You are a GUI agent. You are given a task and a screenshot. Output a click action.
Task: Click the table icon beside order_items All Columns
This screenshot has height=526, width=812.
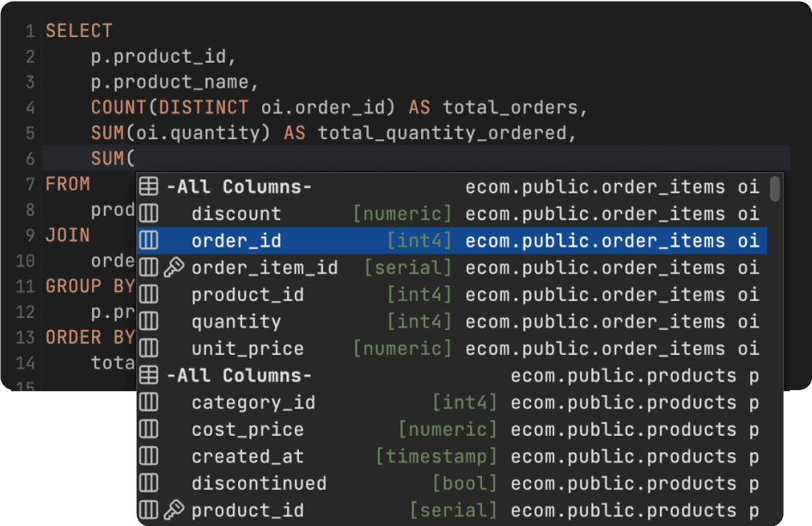(x=149, y=187)
